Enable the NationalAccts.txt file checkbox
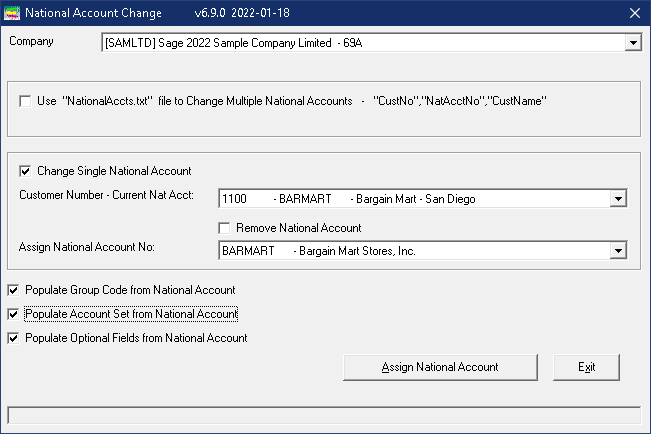 point(25,101)
